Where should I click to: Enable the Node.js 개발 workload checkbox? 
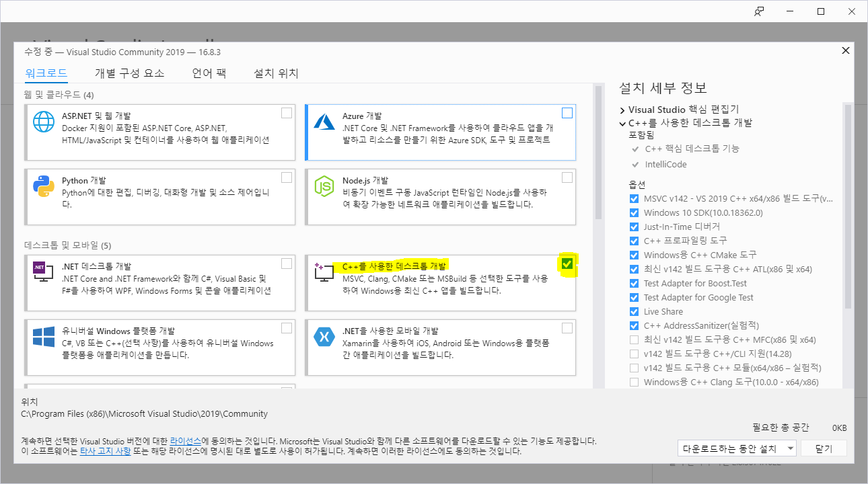tap(567, 177)
